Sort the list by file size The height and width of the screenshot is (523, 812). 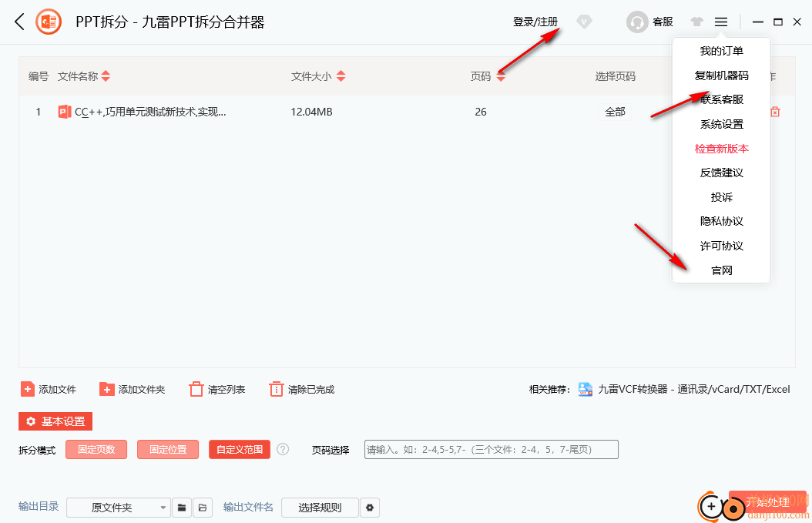[341, 76]
